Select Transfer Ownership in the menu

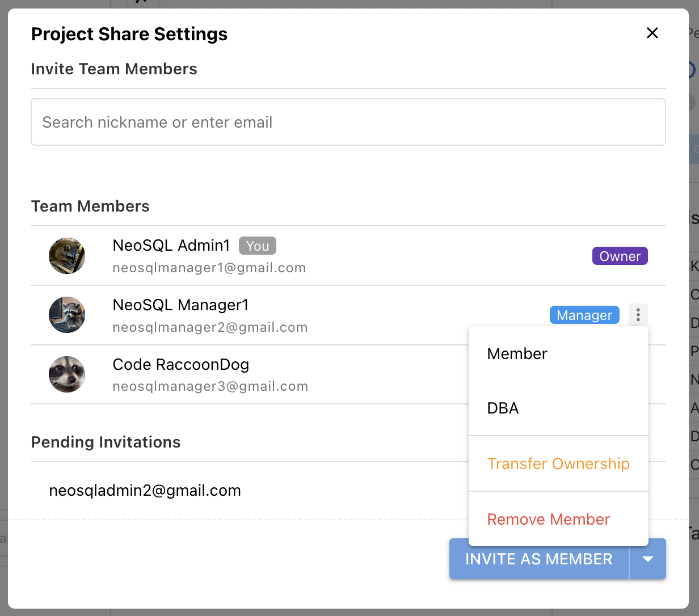[558, 464]
